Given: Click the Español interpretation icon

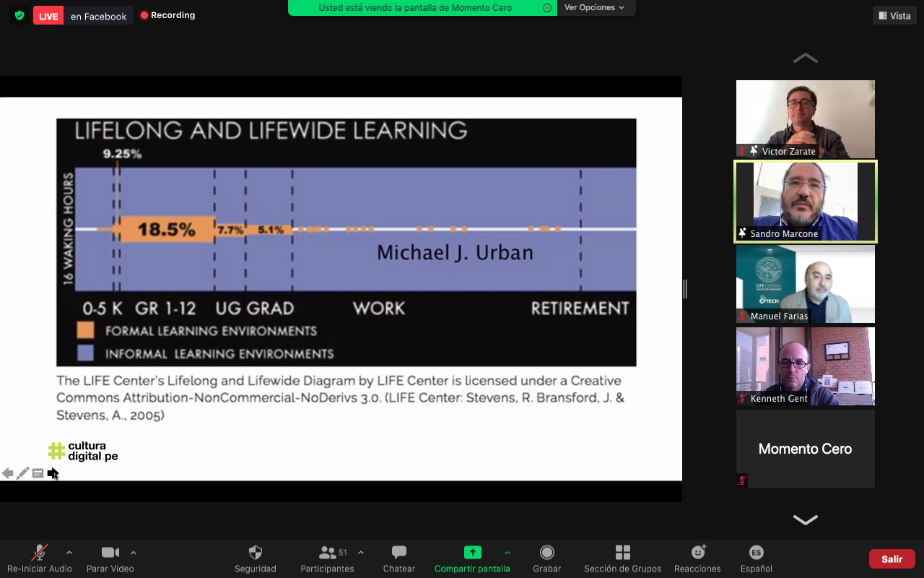Looking at the screenshot, I should (756, 553).
